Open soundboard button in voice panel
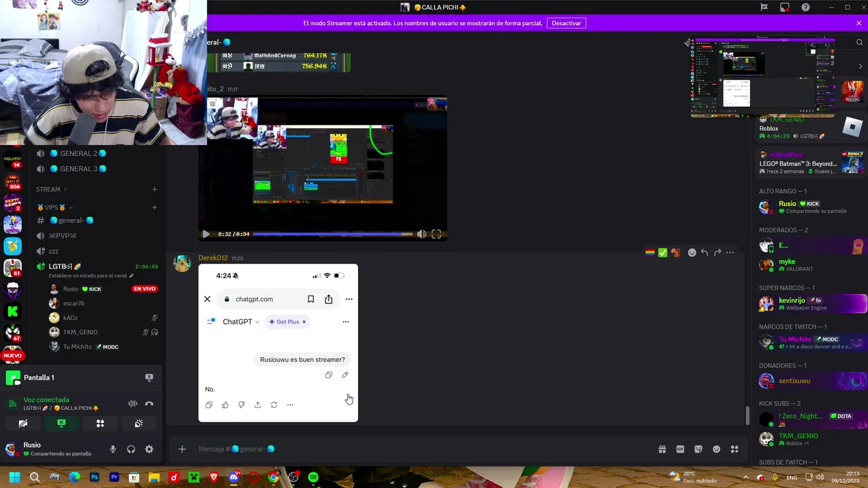This screenshot has width=868, height=488. pyautogui.click(x=138, y=424)
